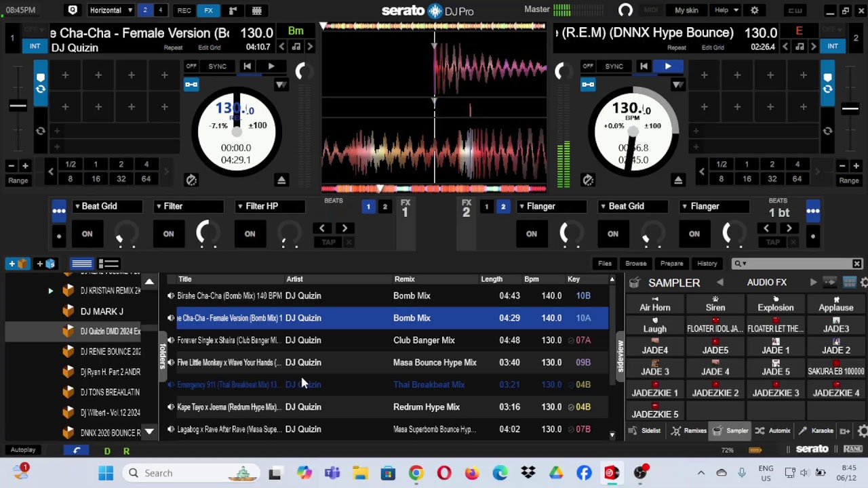868x488 pixels.
Task: Return deck 2 to track start
Action: pyautogui.click(x=644, y=66)
